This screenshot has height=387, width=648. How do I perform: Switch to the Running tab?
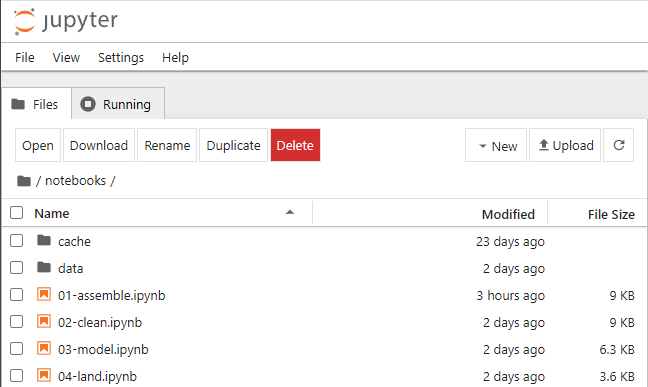tap(118, 104)
